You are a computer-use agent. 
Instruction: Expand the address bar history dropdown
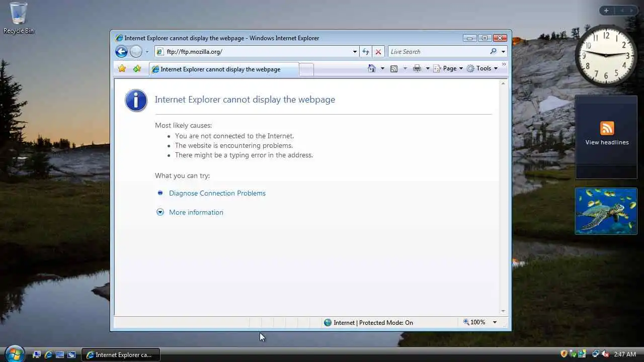click(355, 52)
